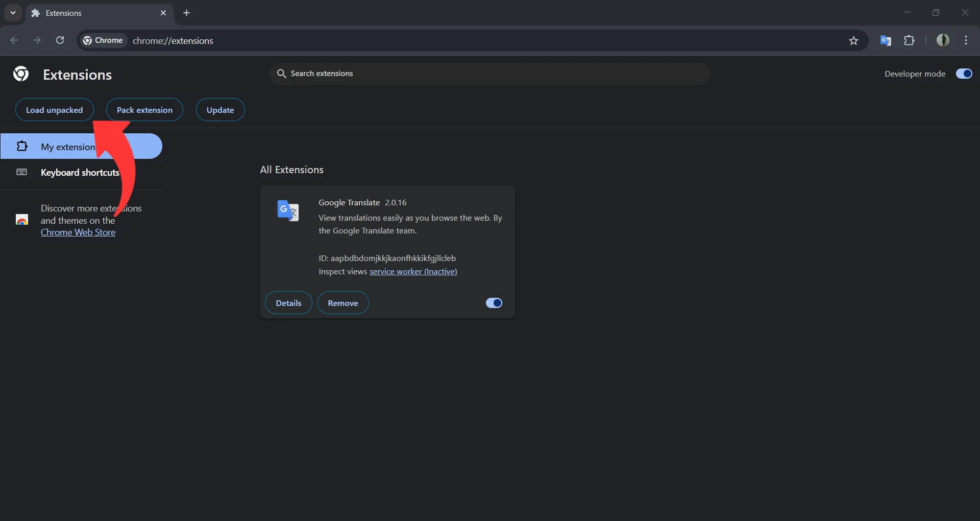Bookmark this page with the star icon
980x521 pixels.
click(853, 41)
